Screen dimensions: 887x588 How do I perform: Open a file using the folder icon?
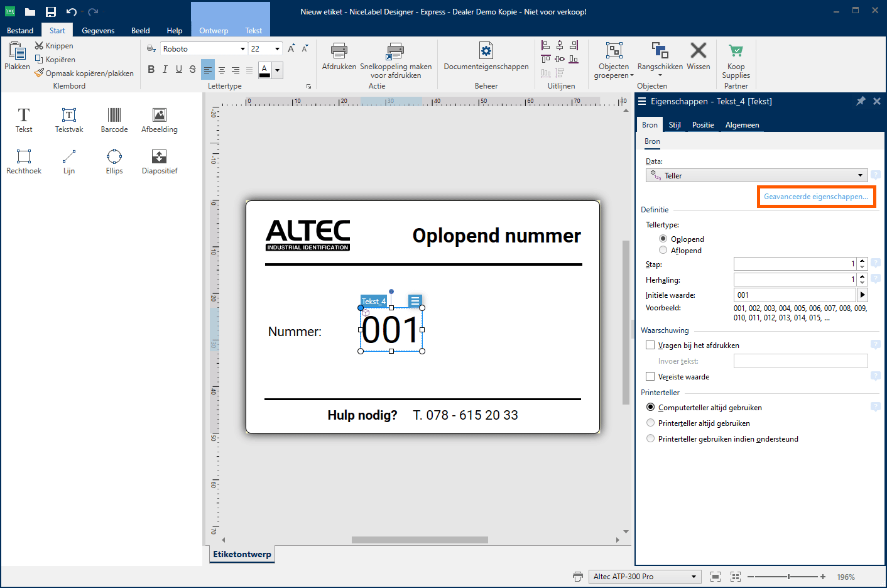tap(30, 12)
